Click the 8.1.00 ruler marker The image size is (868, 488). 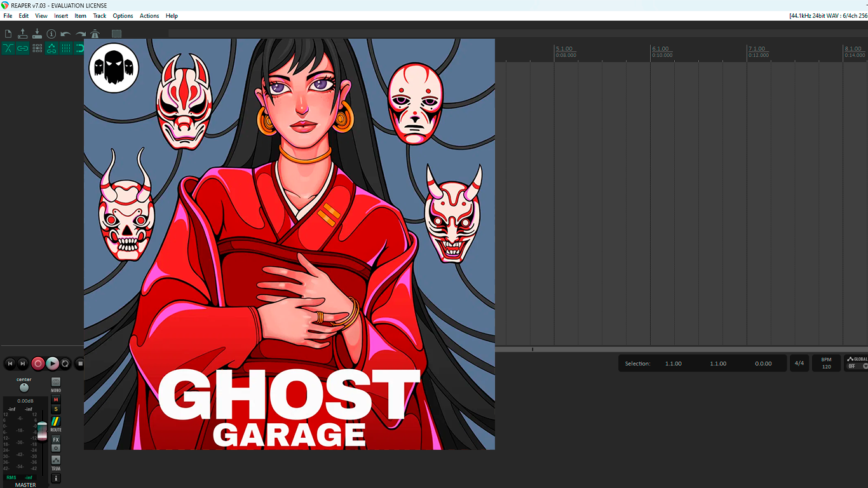(853, 49)
